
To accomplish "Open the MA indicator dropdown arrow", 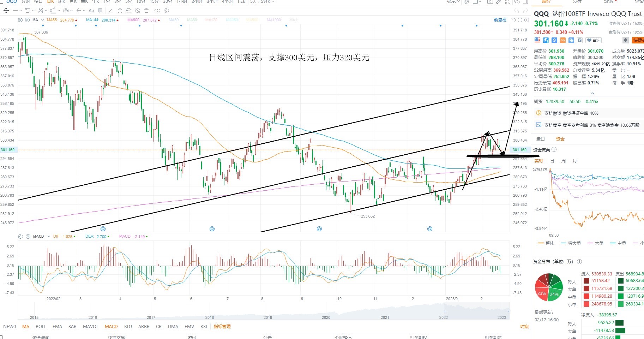I will click(42, 20).
